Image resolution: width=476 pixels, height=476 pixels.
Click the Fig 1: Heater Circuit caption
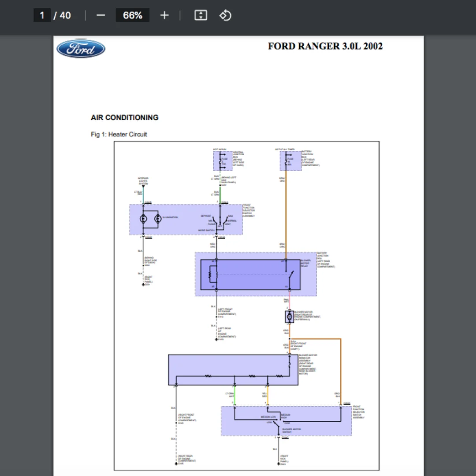point(119,134)
